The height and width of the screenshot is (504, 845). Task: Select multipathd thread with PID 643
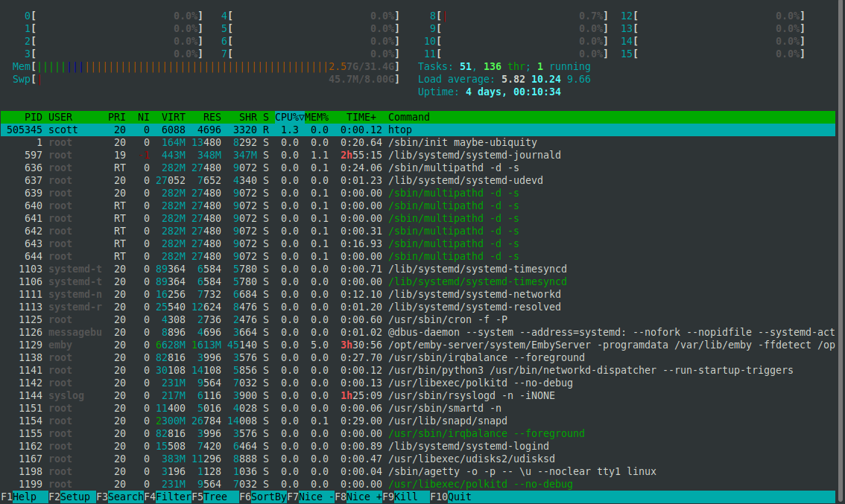pos(417,243)
